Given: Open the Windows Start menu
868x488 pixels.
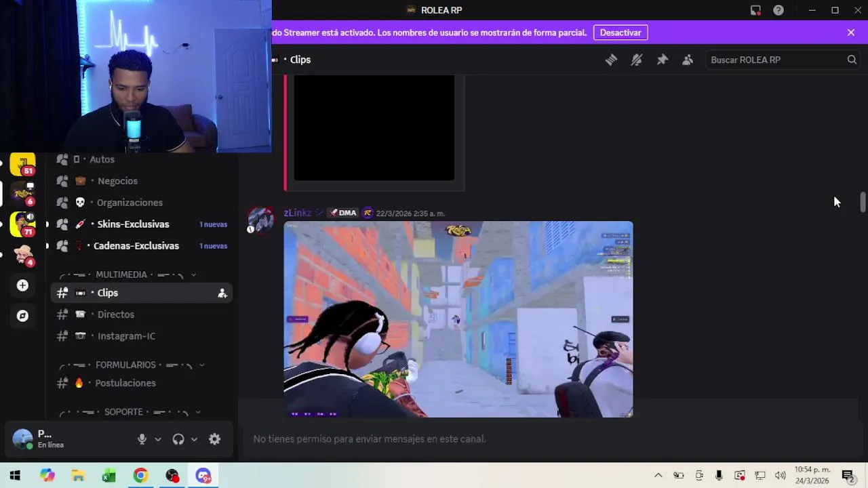Looking at the screenshot, I should pyautogui.click(x=15, y=476).
